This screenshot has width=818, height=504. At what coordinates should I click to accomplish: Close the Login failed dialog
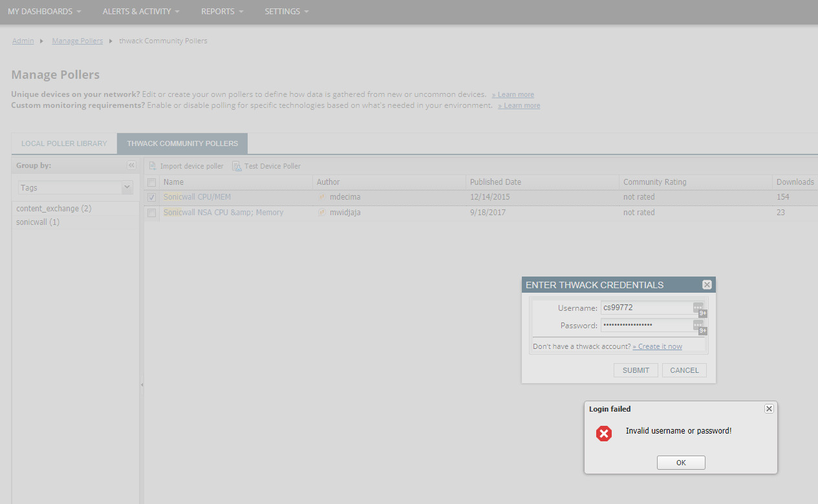click(769, 409)
